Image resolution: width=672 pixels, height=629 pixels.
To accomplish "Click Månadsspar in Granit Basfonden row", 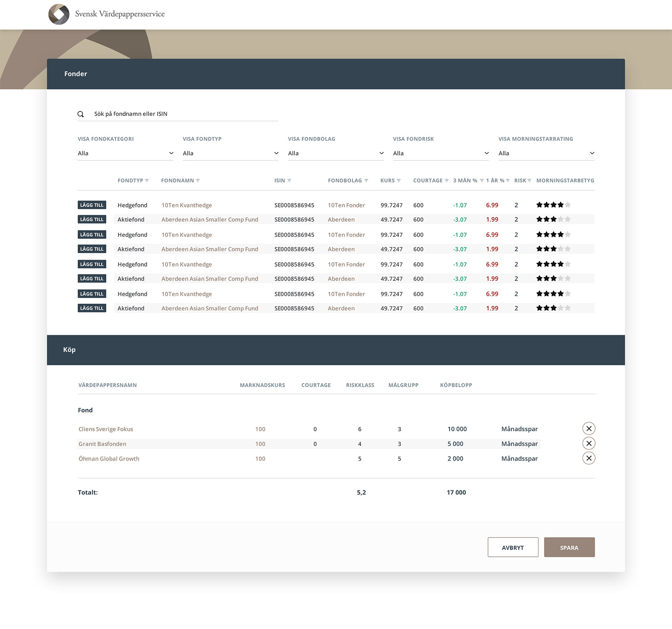I will tap(520, 444).
